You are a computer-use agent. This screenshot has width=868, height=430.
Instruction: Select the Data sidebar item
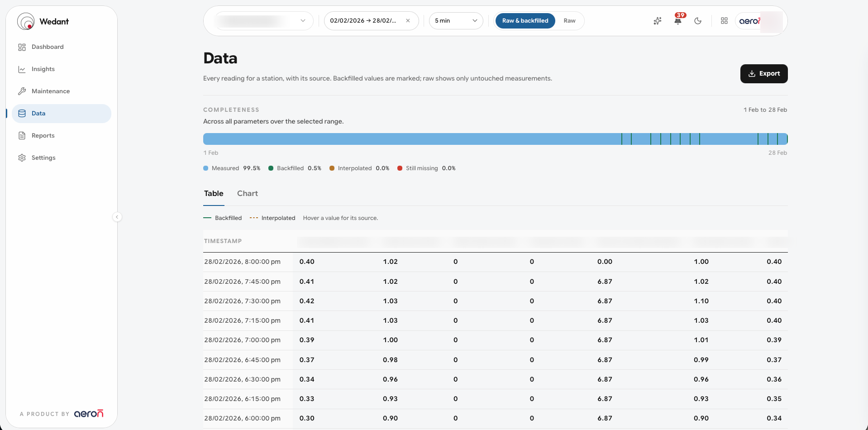[x=61, y=114]
